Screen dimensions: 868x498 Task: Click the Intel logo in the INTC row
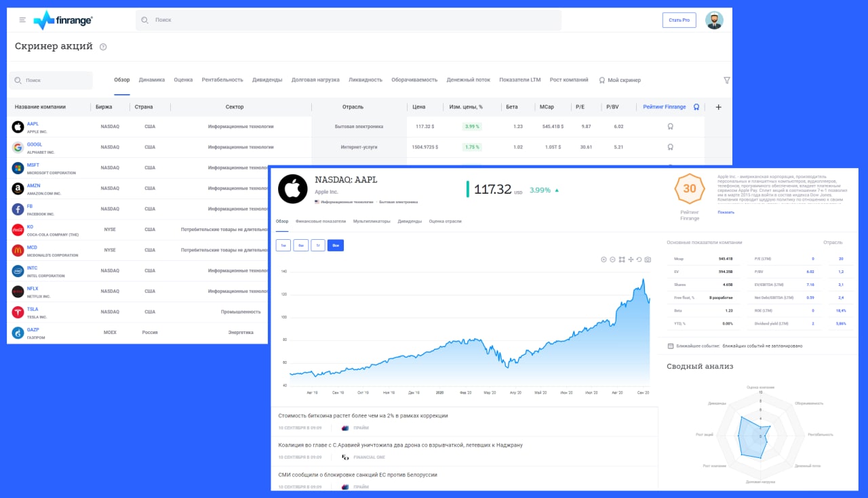(18, 271)
